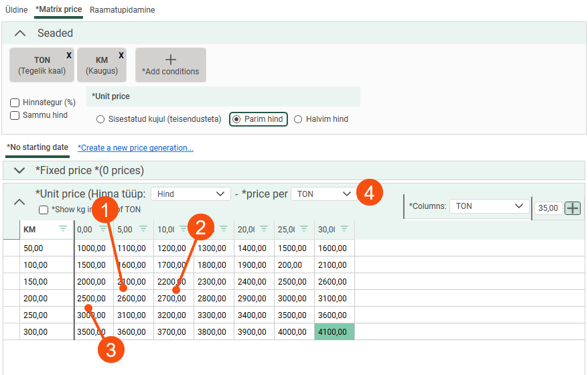Image resolution: width=588 pixels, height=375 pixels.
Task: Enable the Hinnategur (%) checkbox
Action: (15, 103)
